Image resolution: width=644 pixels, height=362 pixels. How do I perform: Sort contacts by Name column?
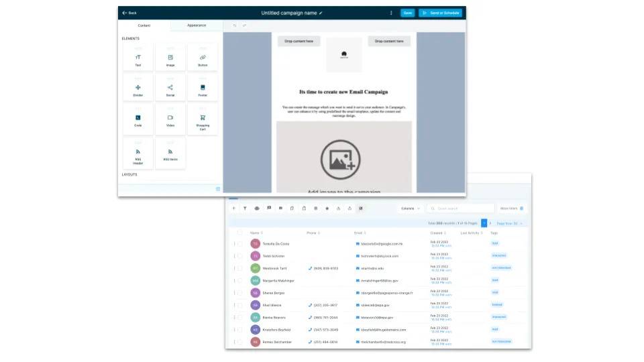pos(256,233)
